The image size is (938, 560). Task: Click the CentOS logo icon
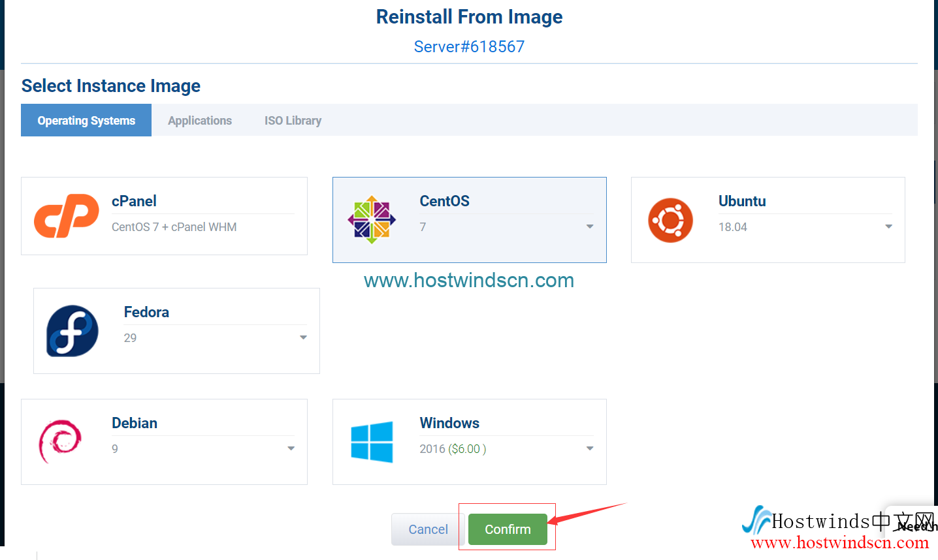(x=372, y=220)
